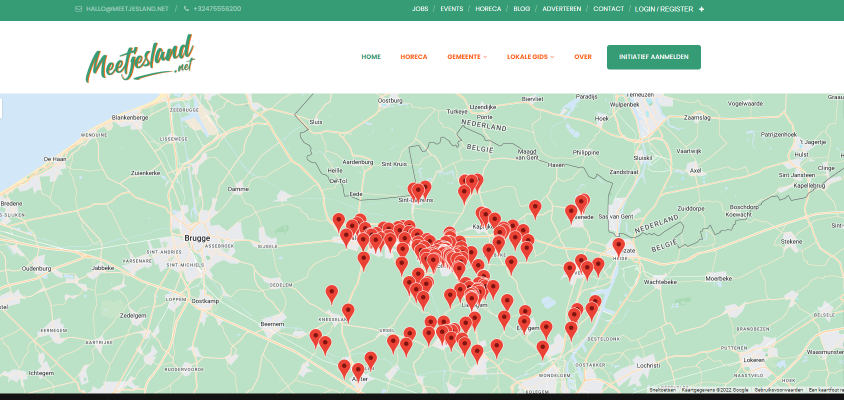Click the De Haan label on the map
This screenshot has height=400, width=844.
(x=54, y=159)
